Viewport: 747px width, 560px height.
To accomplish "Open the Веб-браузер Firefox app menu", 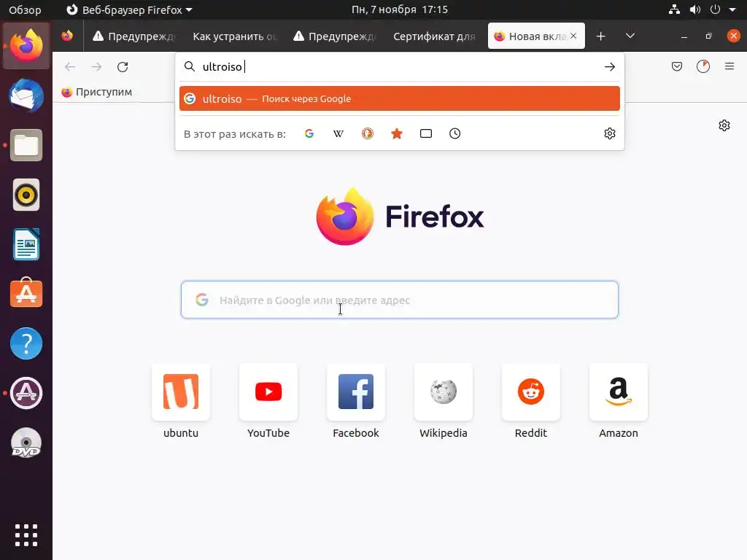I will click(128, 9).
